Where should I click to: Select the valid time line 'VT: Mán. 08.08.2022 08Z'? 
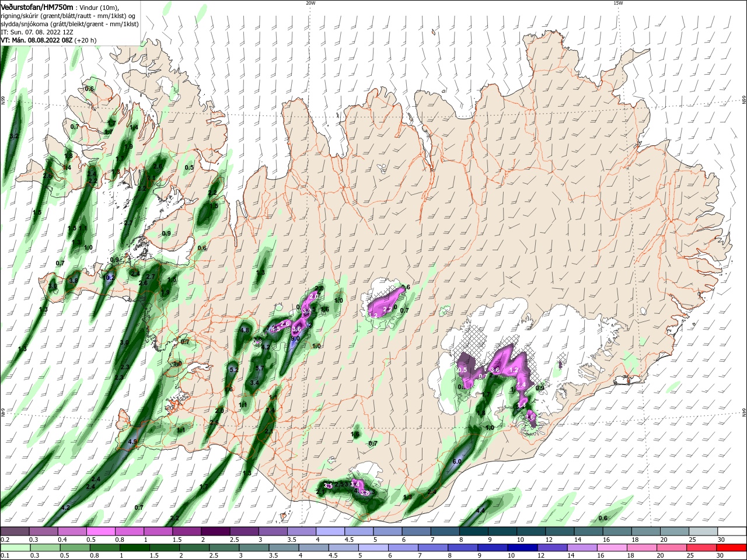36,40
